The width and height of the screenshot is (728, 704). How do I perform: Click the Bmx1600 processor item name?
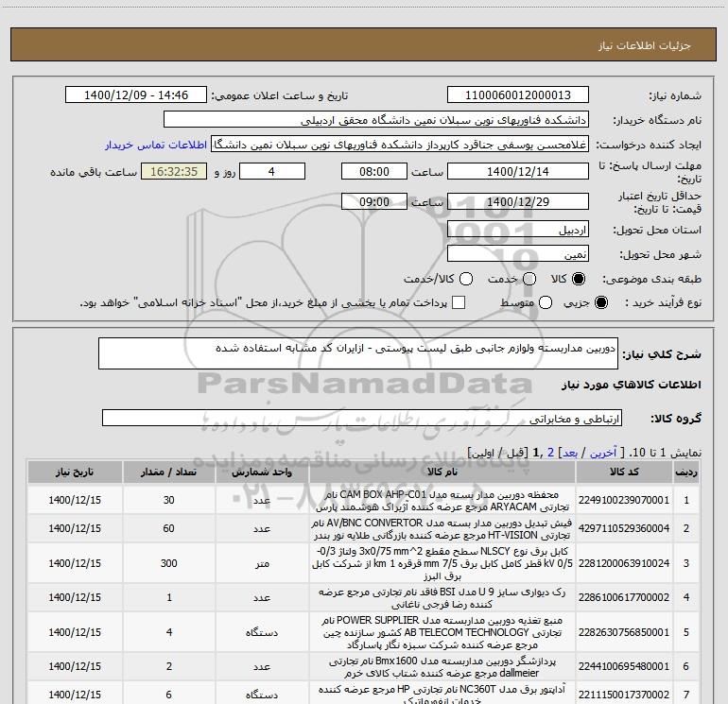coord(442,666)
